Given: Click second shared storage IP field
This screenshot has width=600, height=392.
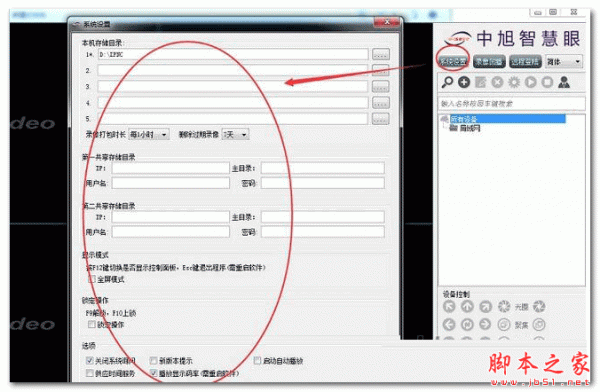Looking at the screenshot, I should click(x=171, y=217).
